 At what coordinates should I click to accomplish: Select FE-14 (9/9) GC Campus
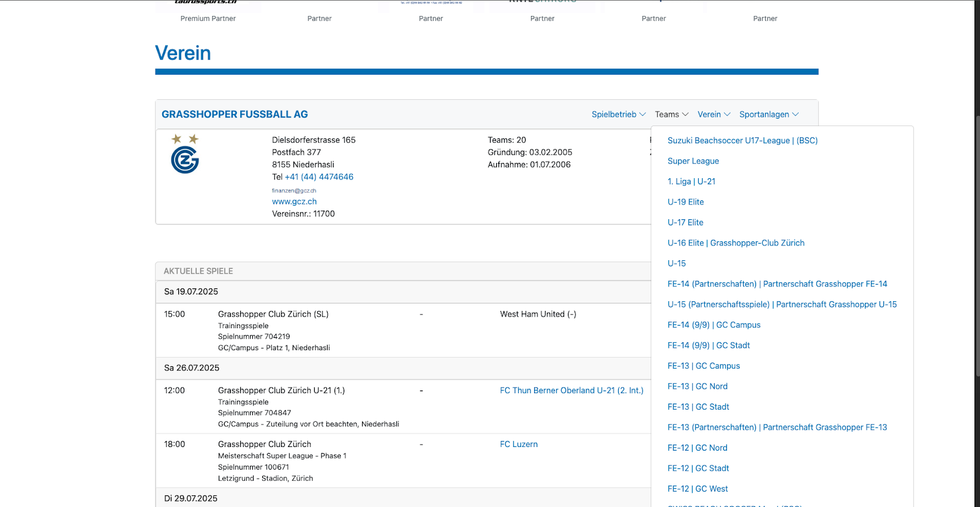714,325
